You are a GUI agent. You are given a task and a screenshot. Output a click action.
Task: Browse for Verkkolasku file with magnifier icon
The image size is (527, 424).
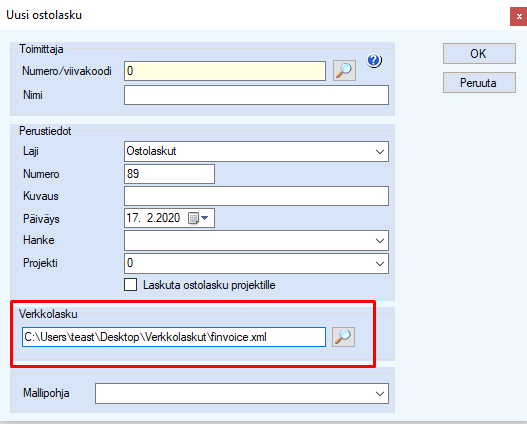point(343,337)
